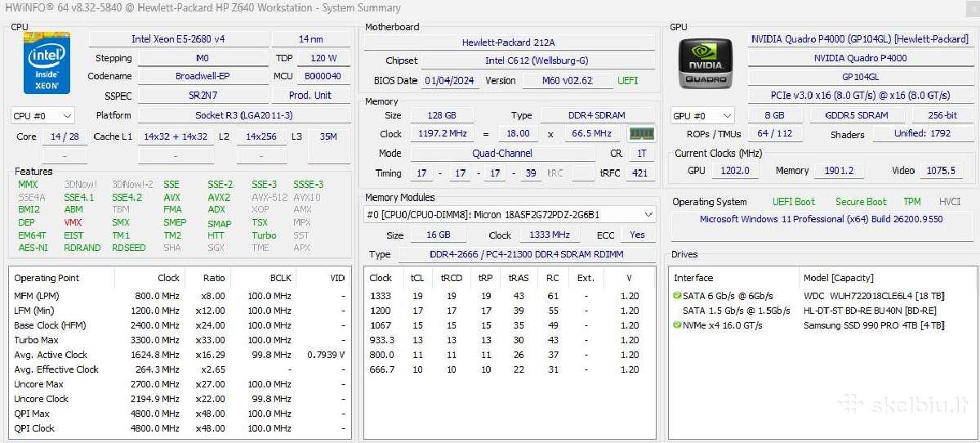Click the 120 W TDP value
Image resolution: width=980 pixels, height=443 pixels.
point(323,58)
